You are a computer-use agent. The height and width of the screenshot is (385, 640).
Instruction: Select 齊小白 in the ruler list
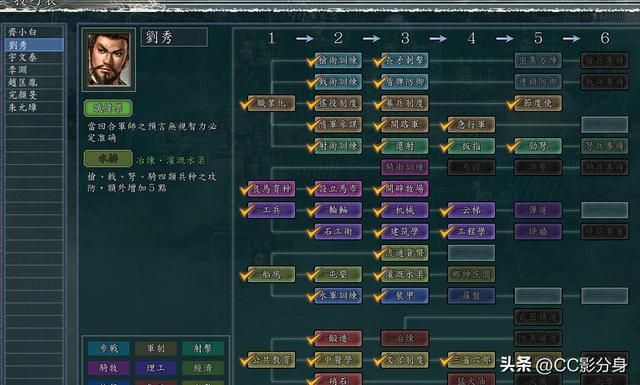pos(35,32)
